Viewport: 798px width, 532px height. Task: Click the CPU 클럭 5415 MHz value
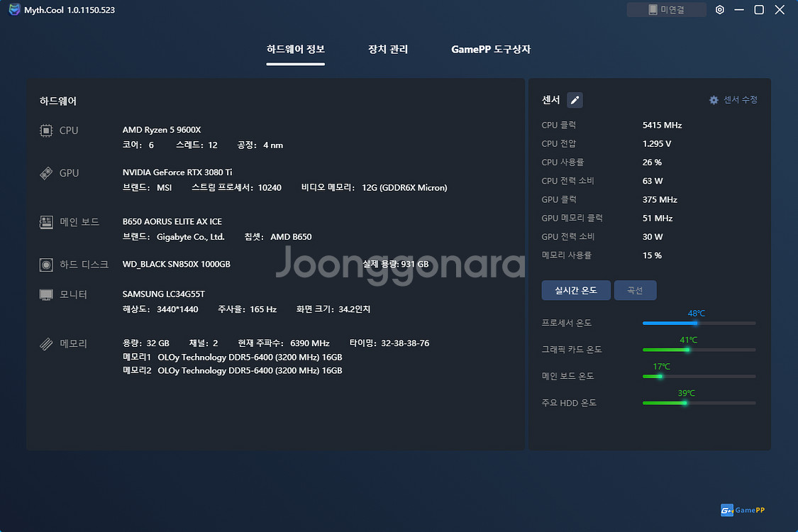click(662, 126)
